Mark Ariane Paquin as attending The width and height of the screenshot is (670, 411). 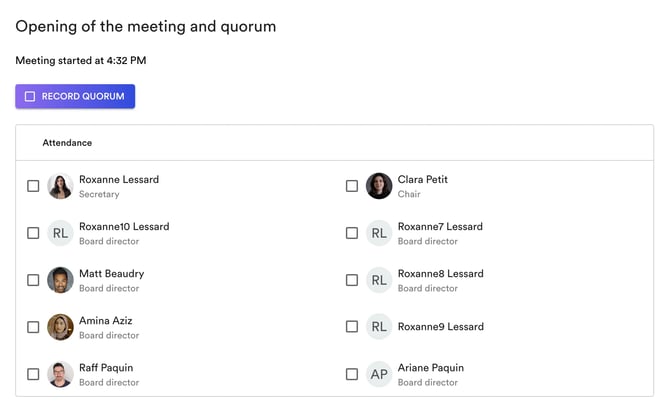tap(352, 374)
